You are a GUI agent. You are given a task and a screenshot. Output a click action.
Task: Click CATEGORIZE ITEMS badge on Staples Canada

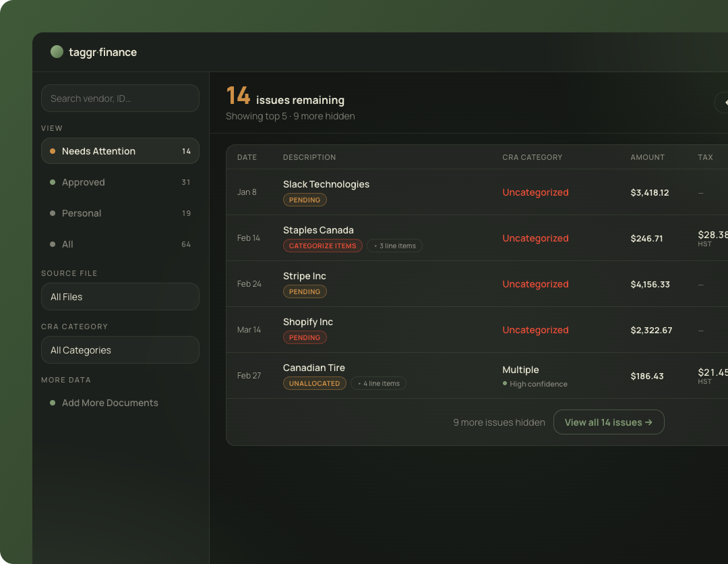(x=323, y=246)
